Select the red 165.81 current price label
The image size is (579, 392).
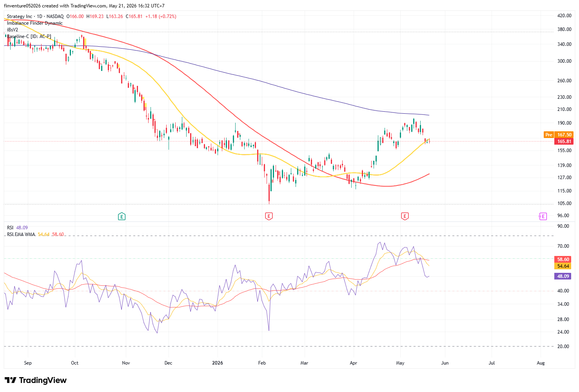564,141
